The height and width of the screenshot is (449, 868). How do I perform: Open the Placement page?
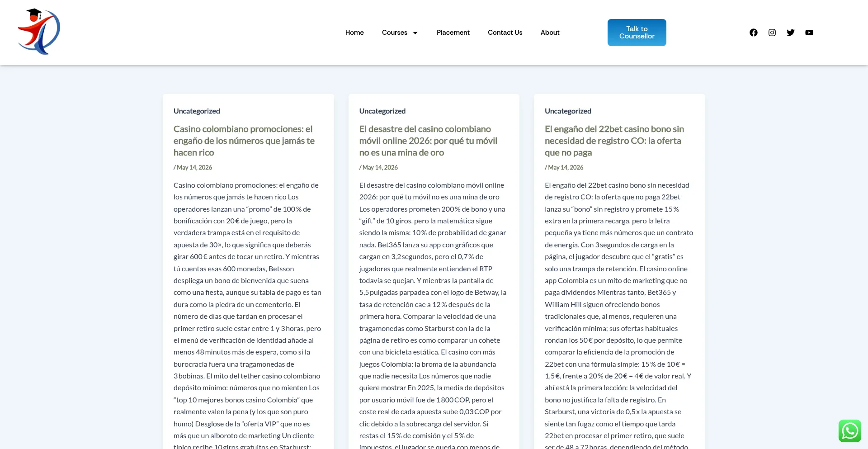(x=453, y=33)
